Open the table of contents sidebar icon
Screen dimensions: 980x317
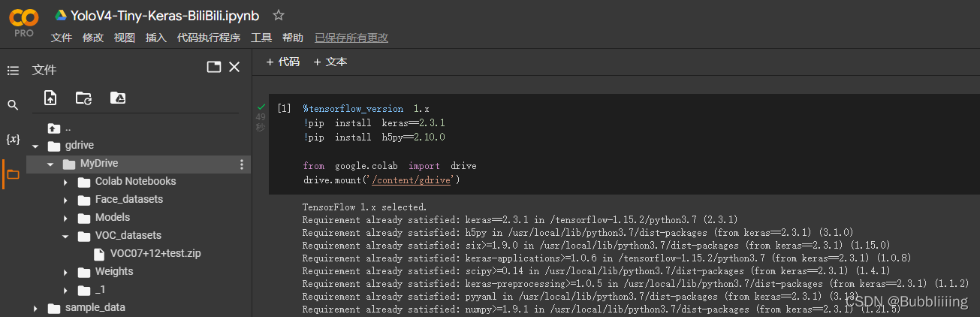pyautogui.click(x=13, y=71)
